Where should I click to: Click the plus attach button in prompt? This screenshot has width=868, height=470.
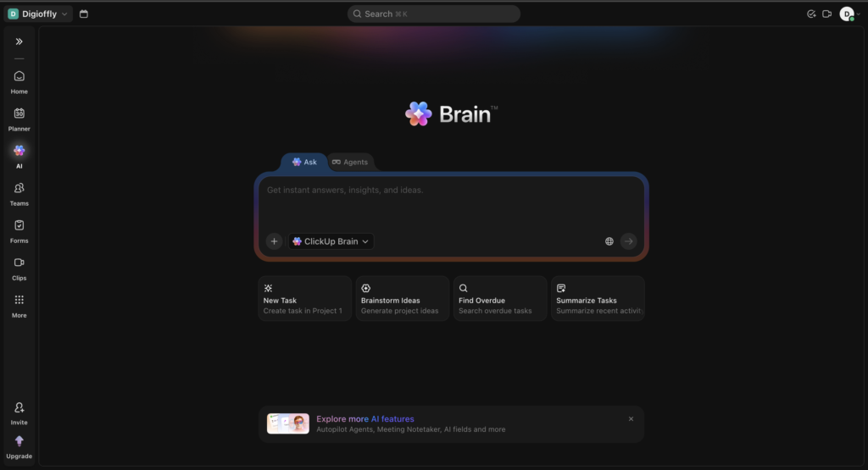tap(274, 241)
